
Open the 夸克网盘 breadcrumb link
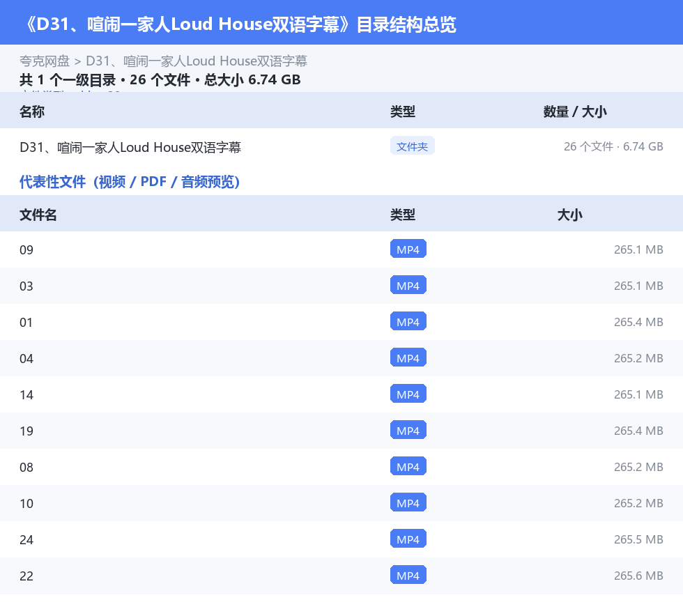45,61
